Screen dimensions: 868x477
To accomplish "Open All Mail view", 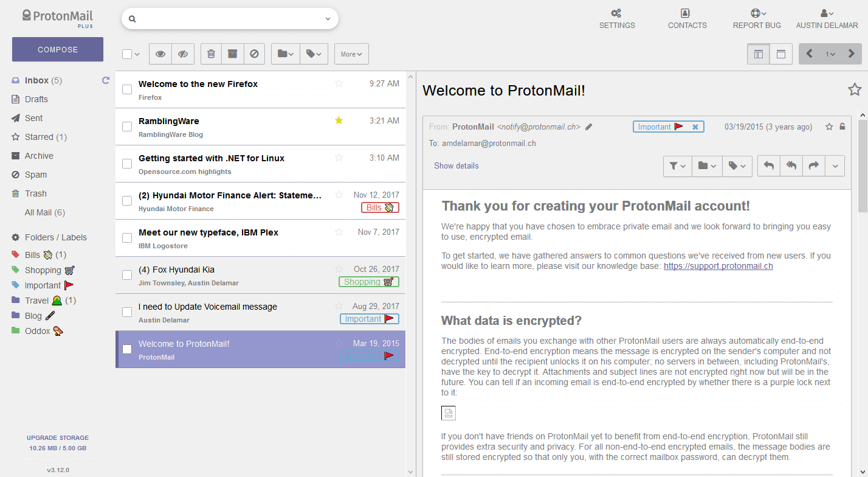I will pos(45,212).
